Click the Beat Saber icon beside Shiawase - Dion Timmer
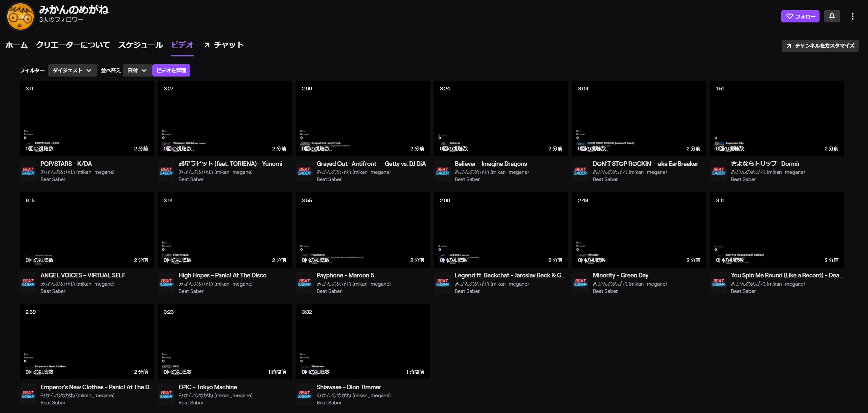This screenshot has width=868, height=413. pyautogui.click(x=304, y=395)
